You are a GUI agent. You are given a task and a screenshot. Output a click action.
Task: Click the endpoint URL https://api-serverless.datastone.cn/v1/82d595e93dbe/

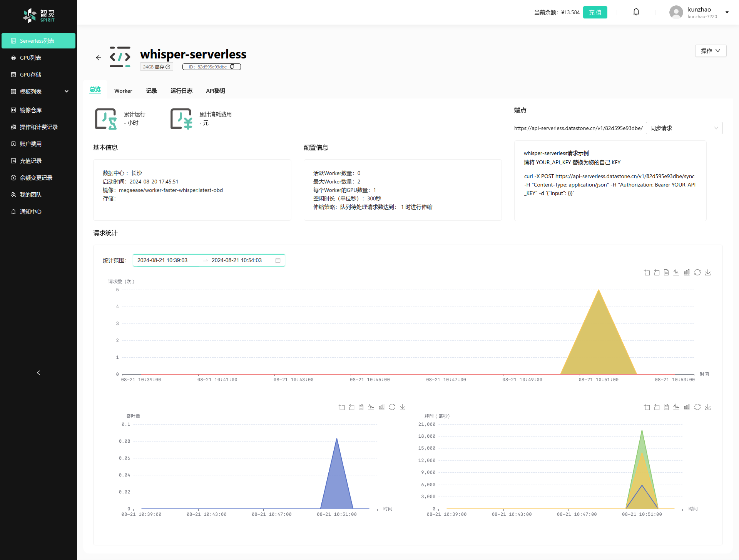(578, 128)
